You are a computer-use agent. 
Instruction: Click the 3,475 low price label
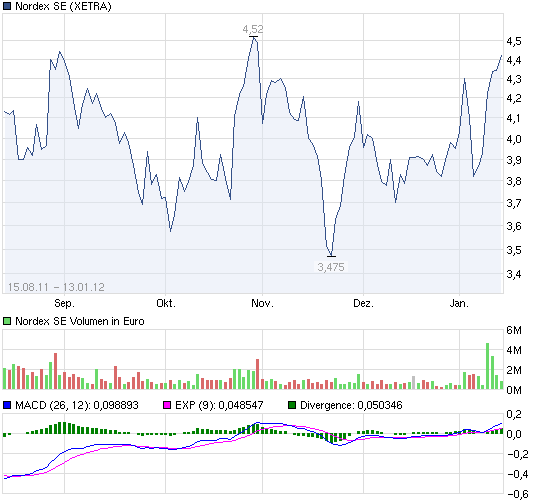pos(331,267)
